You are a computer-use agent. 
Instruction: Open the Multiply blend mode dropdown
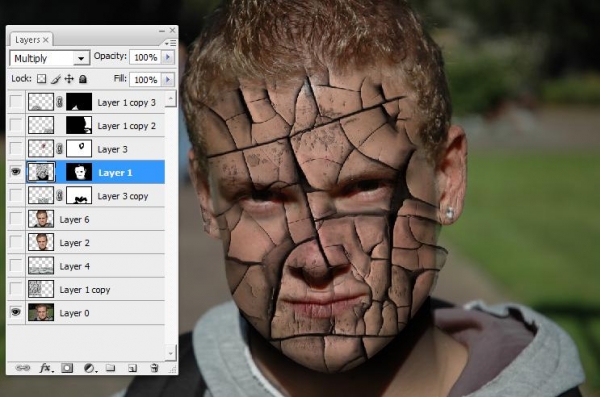click(x=50, y=58)
